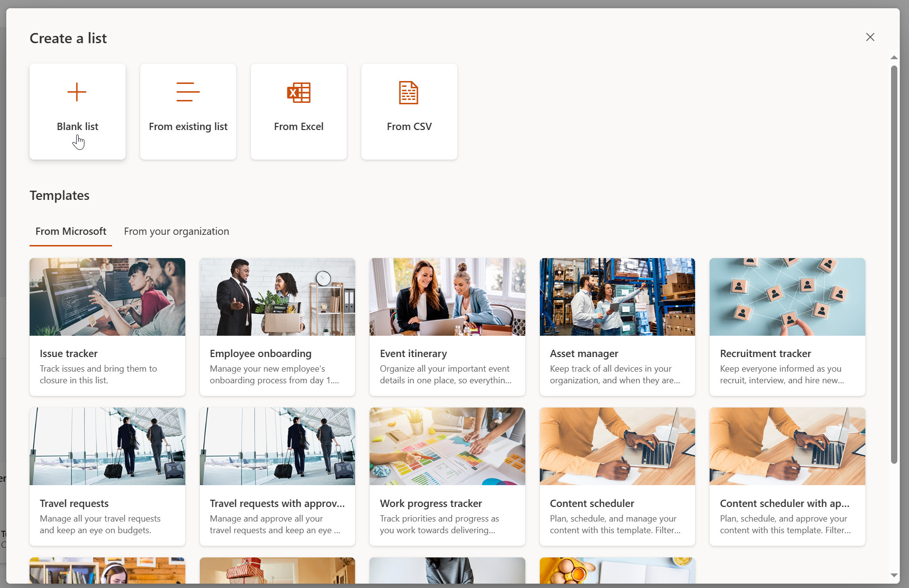Click the scrollbar up arrow

coord(894,57)
